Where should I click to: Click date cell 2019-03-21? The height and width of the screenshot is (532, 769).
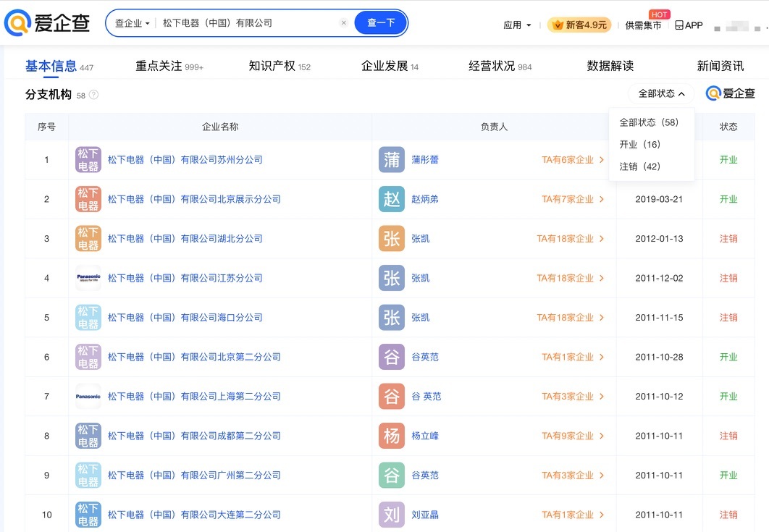point(659,199)
